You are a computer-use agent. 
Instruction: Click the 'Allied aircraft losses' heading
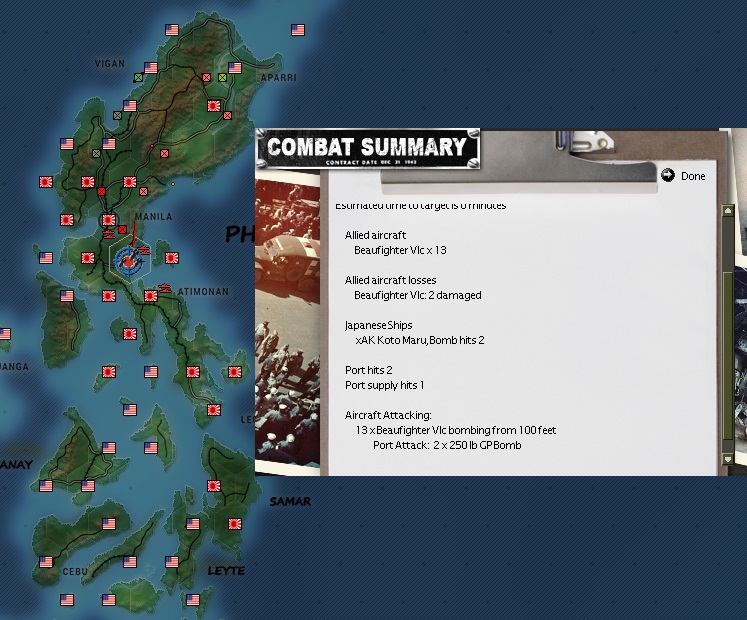391,280
